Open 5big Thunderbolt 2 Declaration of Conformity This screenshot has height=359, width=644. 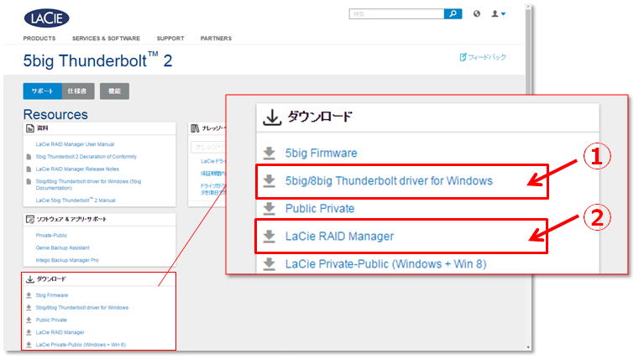click(x=86, y=157)
